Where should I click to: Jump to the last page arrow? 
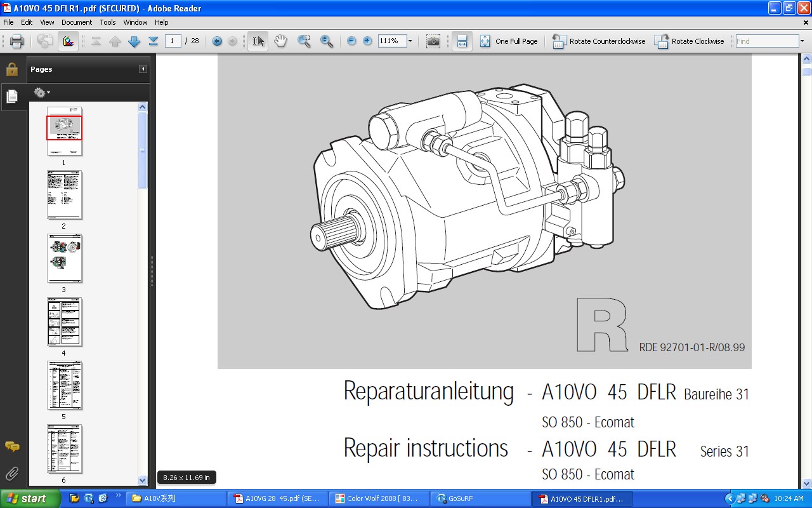pyautogui.click(x=153, y=41)
